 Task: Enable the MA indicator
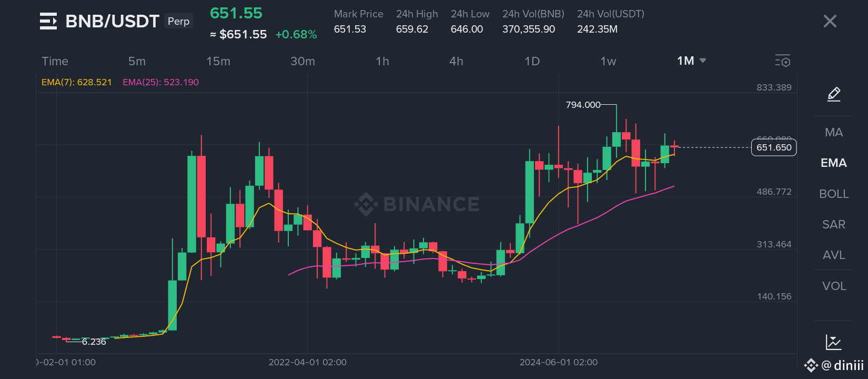834,132
